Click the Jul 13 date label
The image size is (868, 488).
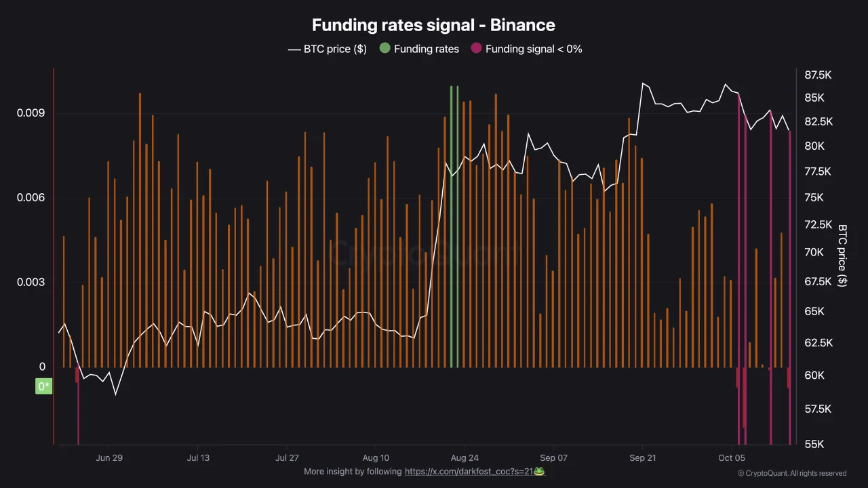tap(198, 458)
